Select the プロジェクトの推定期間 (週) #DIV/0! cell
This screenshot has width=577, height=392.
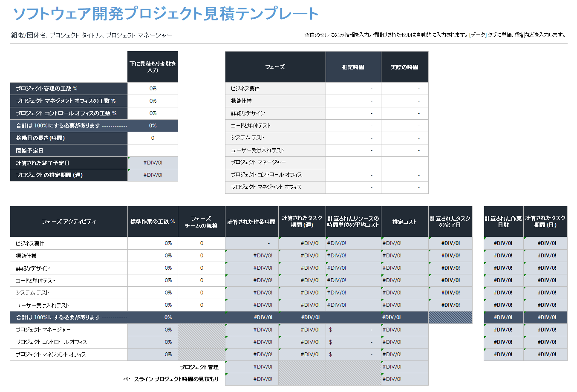(153, 175)
